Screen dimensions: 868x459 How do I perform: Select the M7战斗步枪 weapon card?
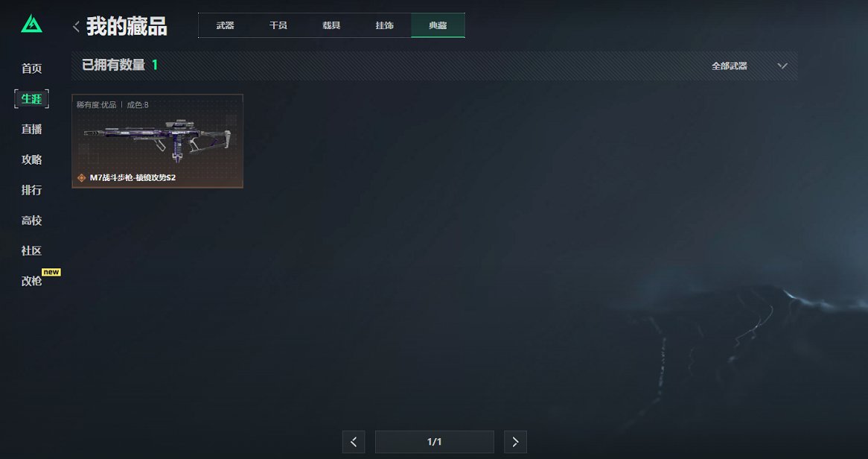(157, 142)
